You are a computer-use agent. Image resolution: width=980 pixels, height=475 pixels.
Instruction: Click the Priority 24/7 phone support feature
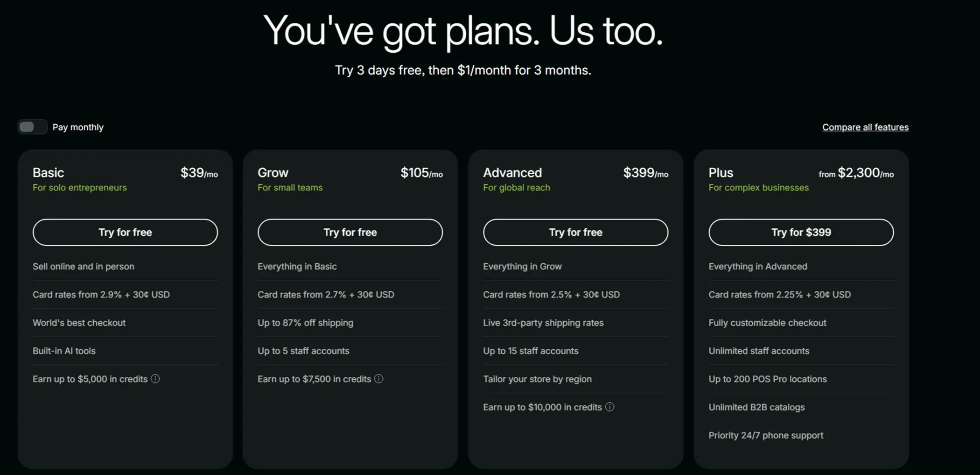(x=766, y=435)
